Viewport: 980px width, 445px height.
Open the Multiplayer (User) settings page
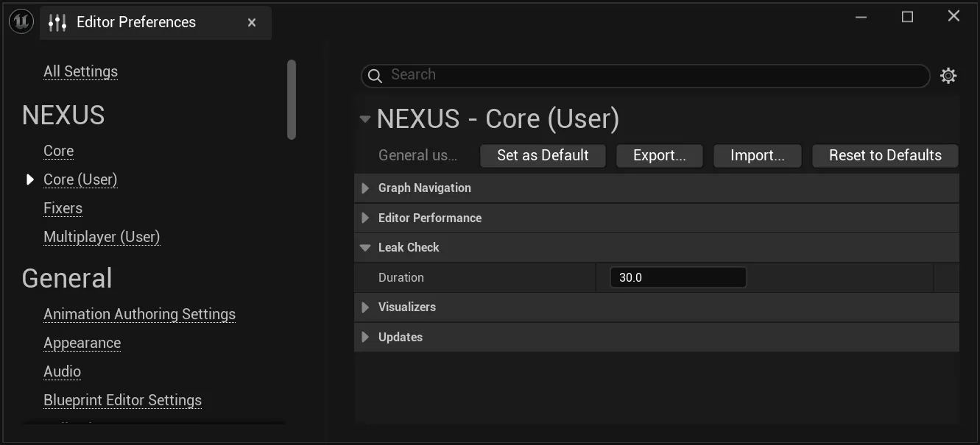coord(102,237)
